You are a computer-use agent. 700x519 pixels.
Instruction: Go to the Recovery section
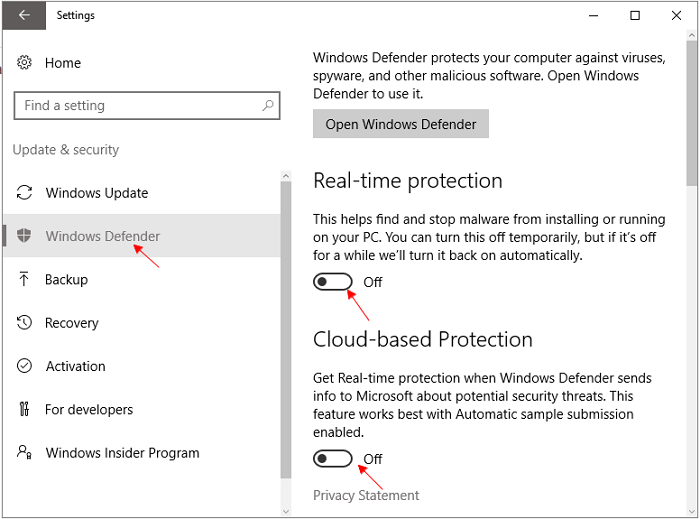[x=71, y=323]
